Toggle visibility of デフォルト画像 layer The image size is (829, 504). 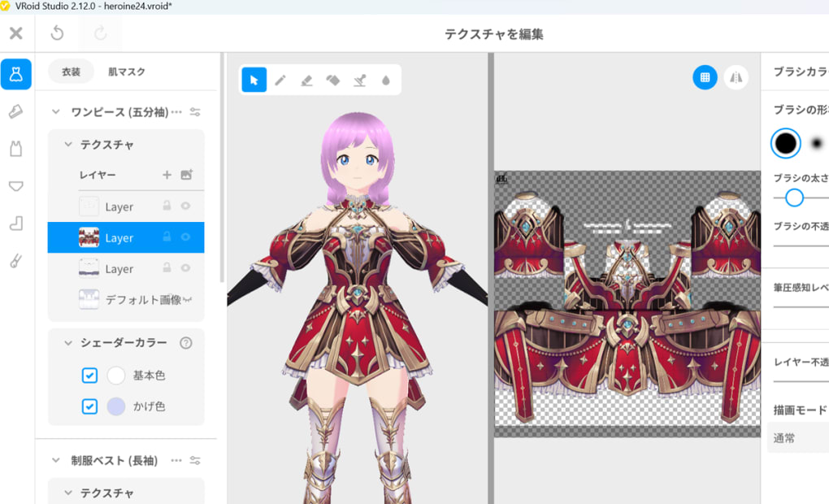click(187, 300)
